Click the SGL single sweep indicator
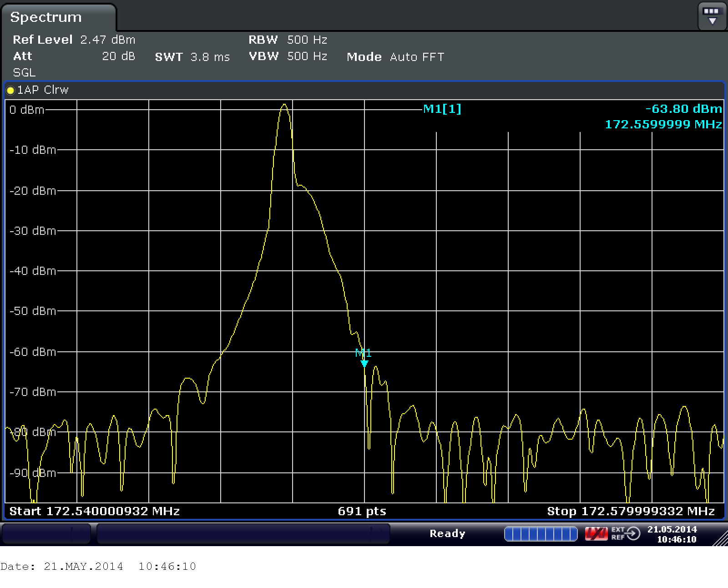This screenshot has width=728, height=588. coord(24,73)
